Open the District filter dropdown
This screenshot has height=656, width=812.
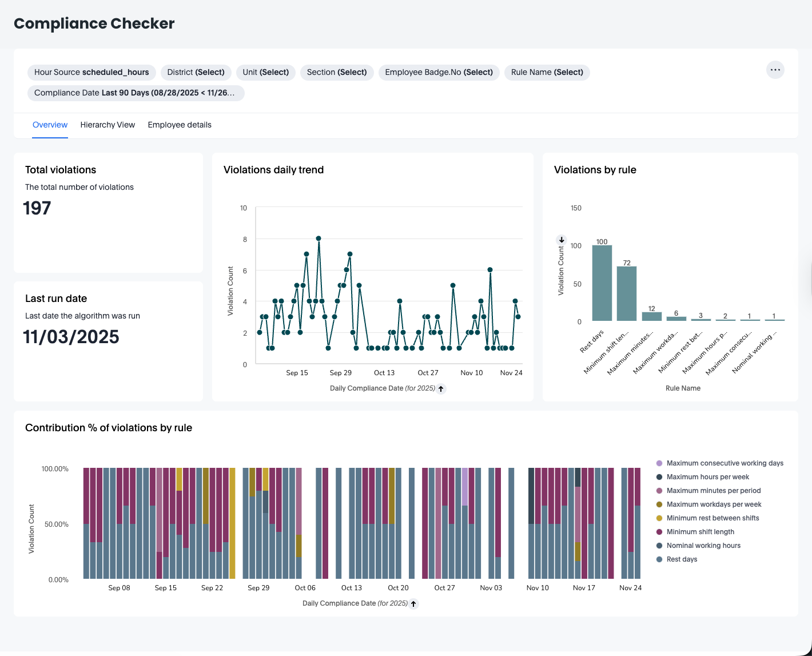click(x=196, y=72)
